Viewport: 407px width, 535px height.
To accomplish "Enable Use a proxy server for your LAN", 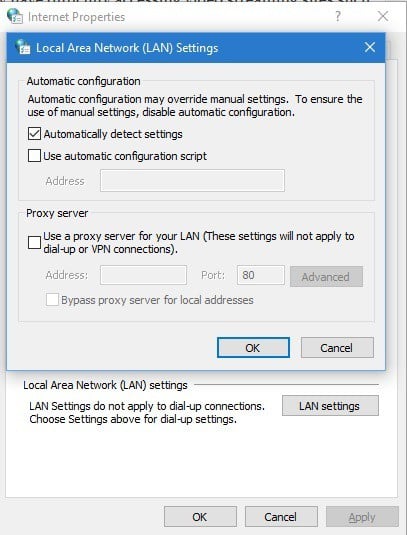I will (34, 242).
